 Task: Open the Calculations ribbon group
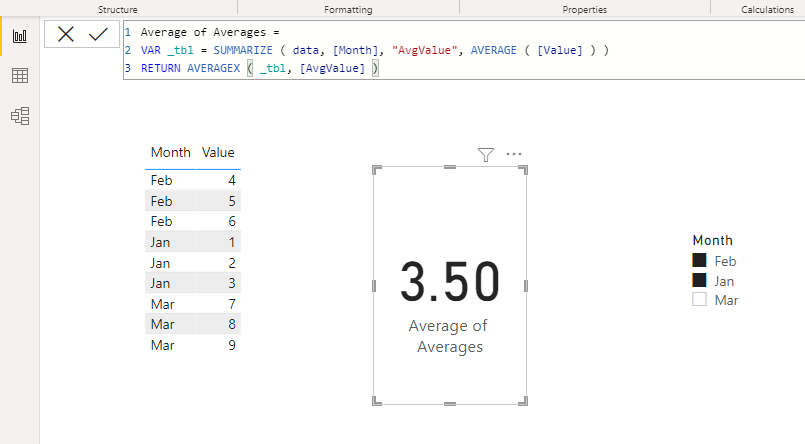(767, 9)
